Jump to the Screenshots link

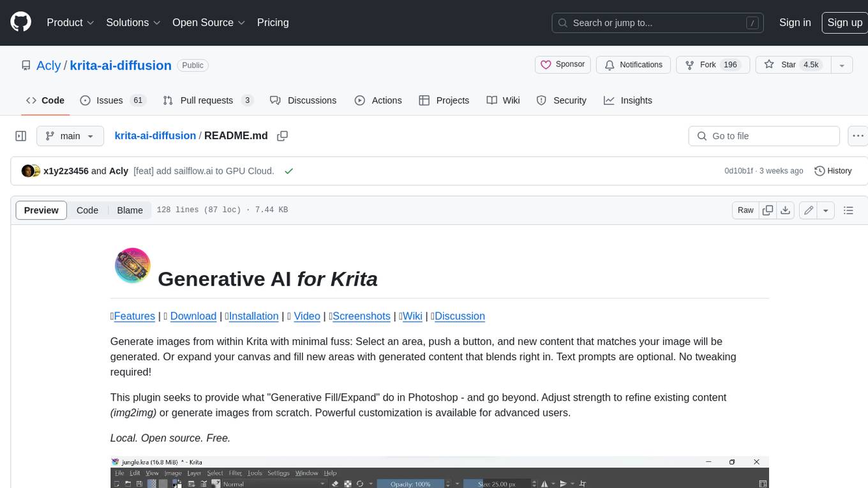pyautogui.click(x=361, y=316)
